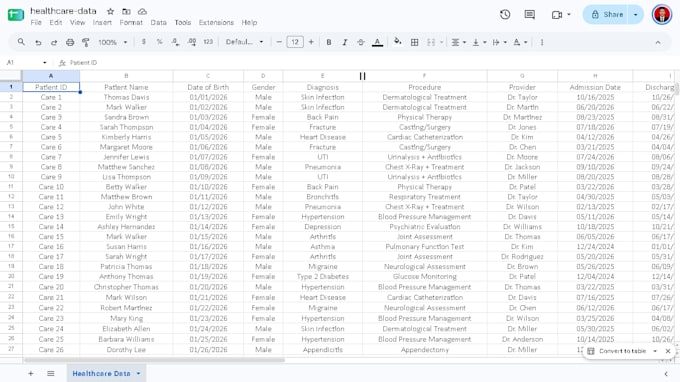Open horizontal align dropdown

pyautogui.click(x=458, y=42)
